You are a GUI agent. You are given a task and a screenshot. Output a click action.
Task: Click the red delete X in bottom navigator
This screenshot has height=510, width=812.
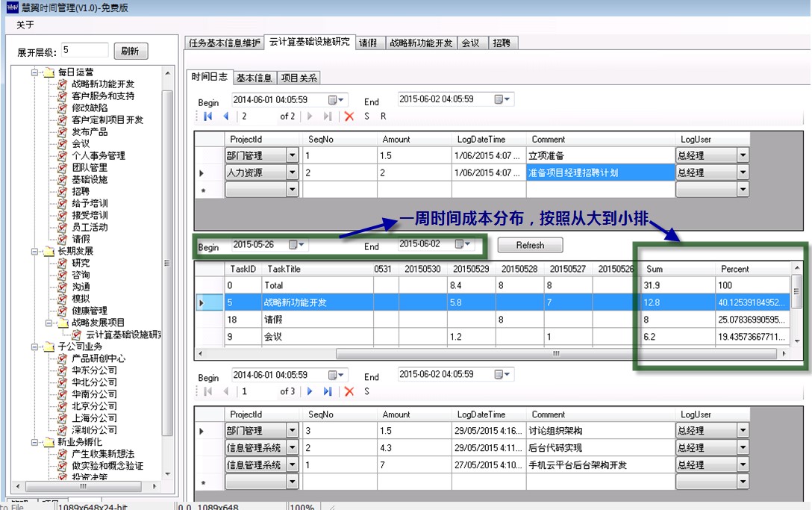click(x=349, y=391)
